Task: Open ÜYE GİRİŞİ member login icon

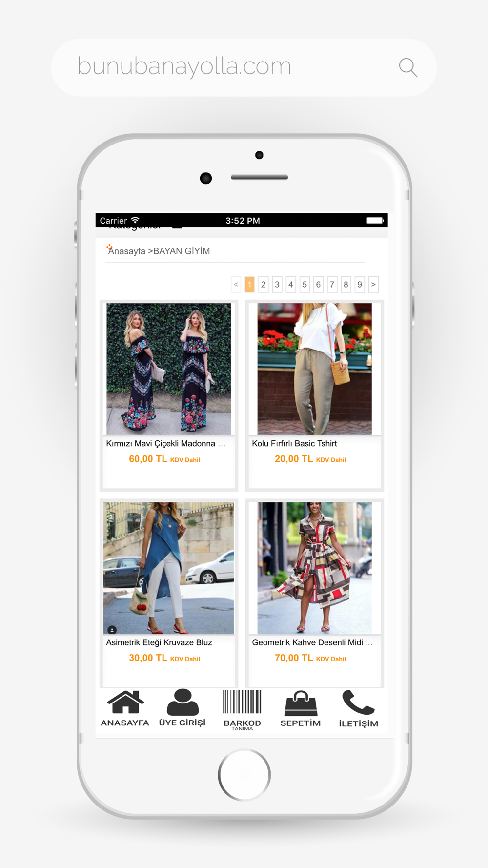Action: (183, 702)
